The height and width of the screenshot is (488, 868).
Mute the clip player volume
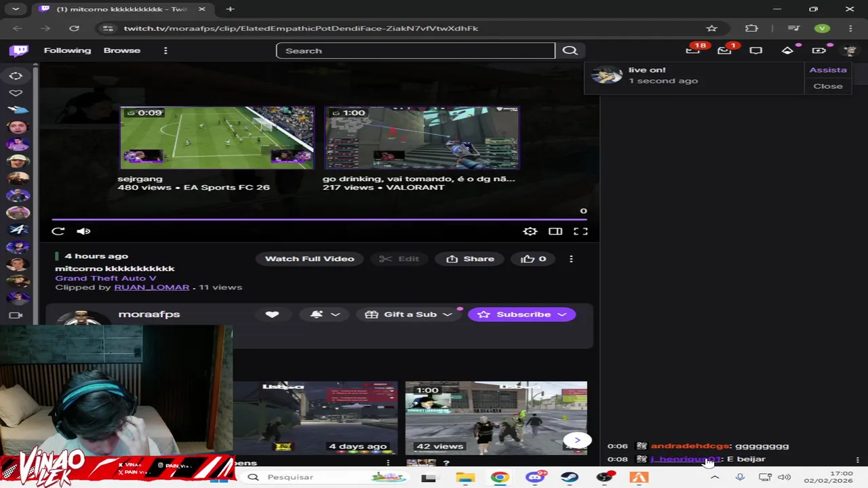[x=83, y=231]
